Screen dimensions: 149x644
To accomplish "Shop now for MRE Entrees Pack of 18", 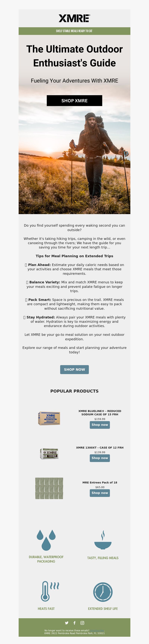I will point(100,493).
